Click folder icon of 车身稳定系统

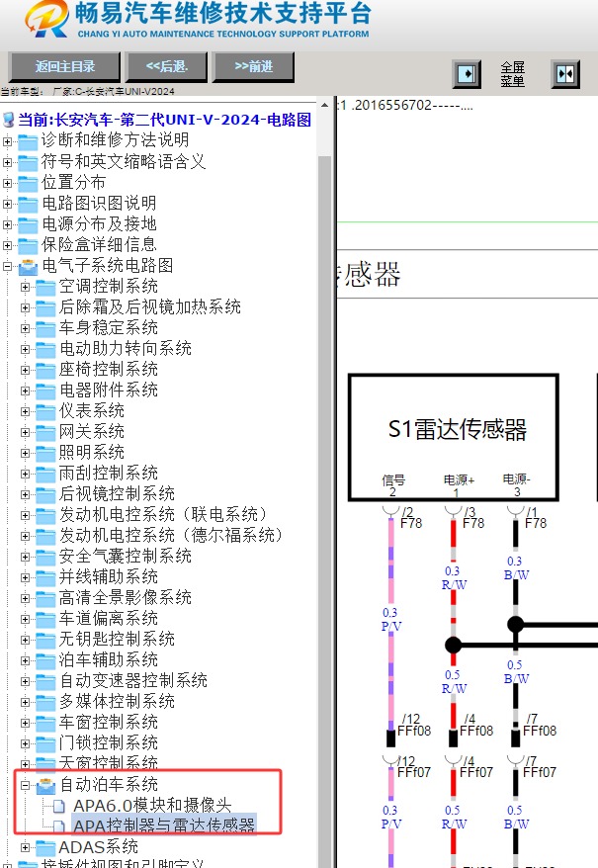coord(45,328)
